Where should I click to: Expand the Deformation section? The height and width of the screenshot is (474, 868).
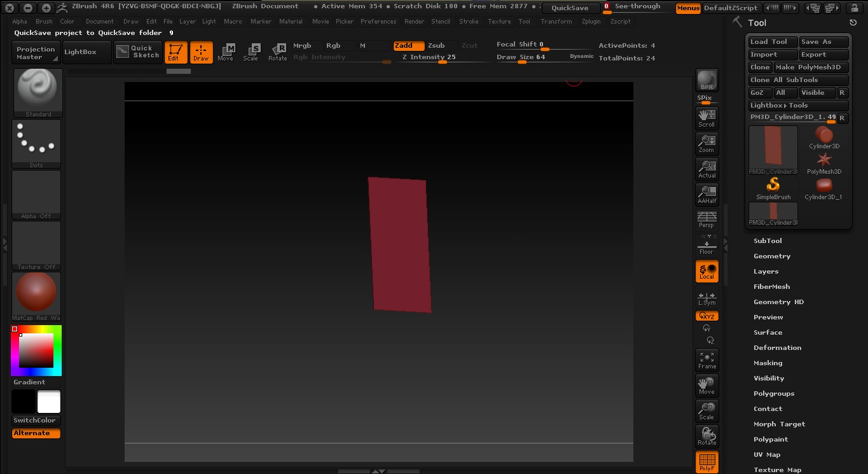click(x=777, y=347)
